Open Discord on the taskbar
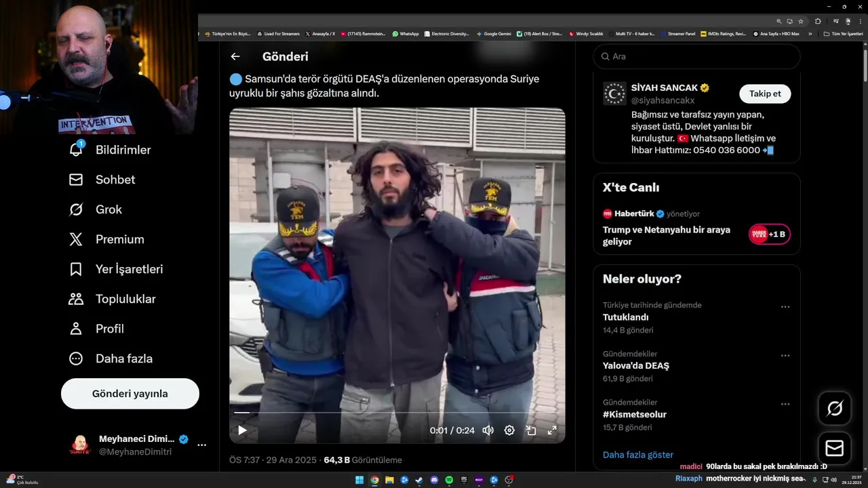The height and width of the screenshot is (488, 868). click(x=434, y=480)
